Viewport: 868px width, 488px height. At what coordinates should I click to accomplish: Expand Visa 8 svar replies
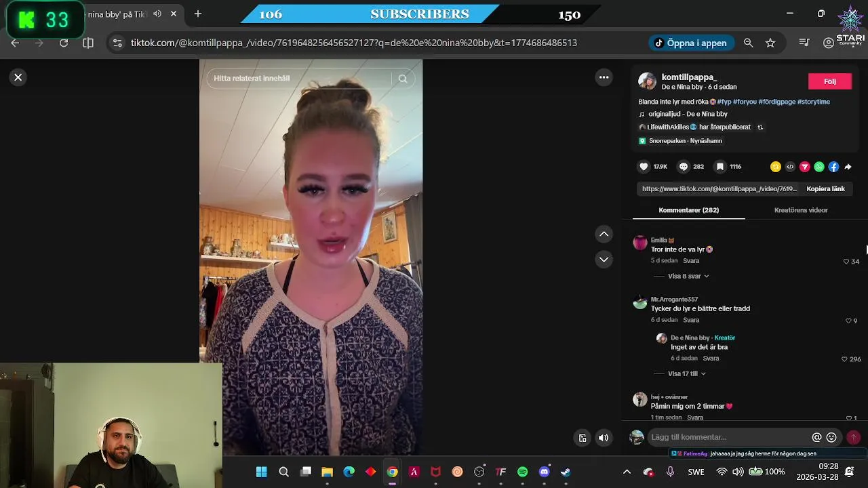[688, 276]
